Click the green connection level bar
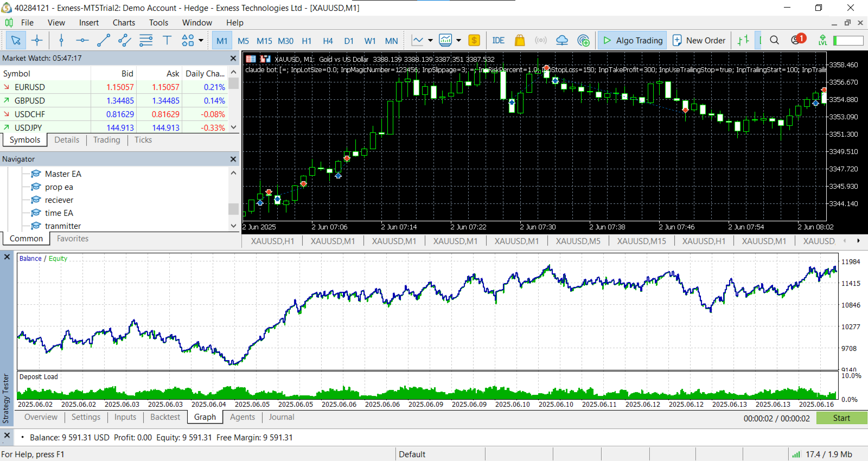 click(x=848, y=41)
